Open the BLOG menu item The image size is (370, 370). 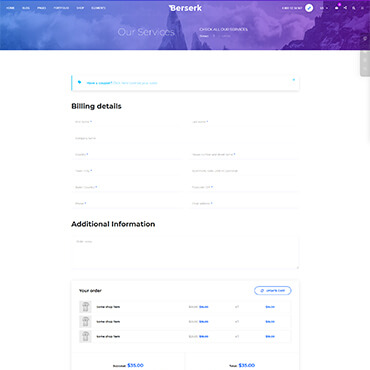pos(26,8)
